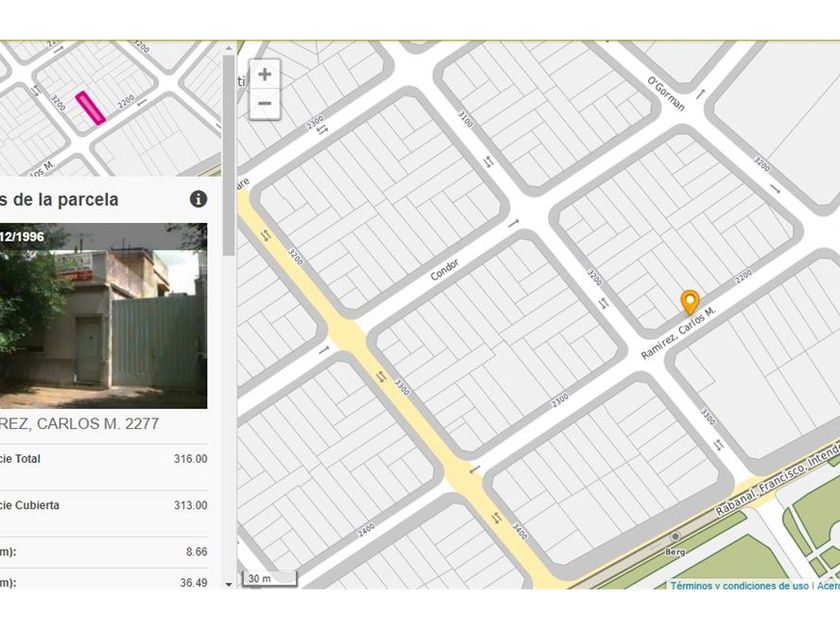Click the Condor street label
The image size is (840, 630).
[x=445, y=269]
